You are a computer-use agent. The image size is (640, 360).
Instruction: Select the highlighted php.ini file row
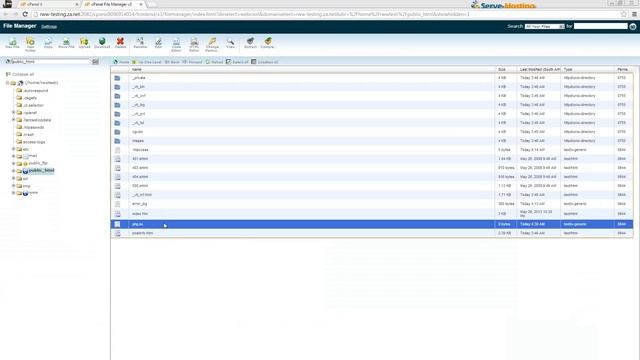tap(371, 224)
